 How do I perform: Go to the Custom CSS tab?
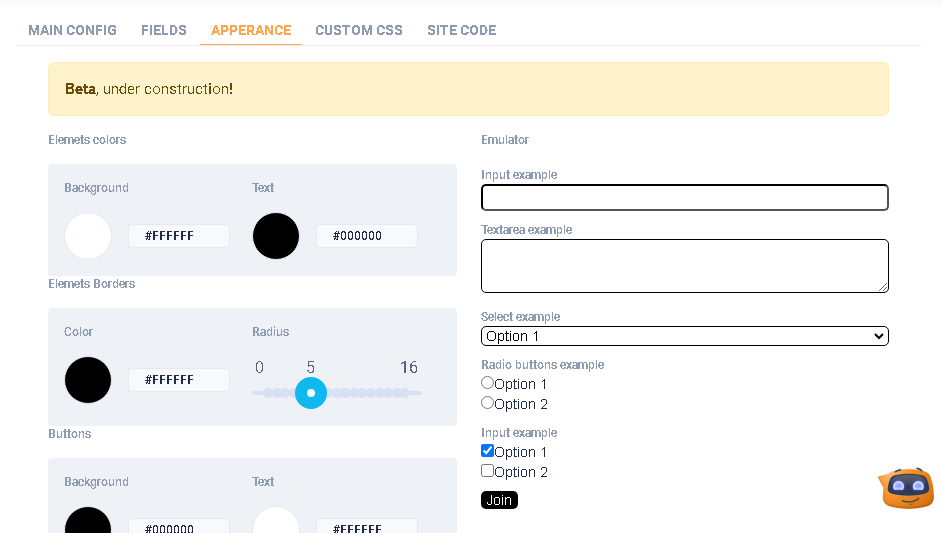pyautogui.click(x=359, y=30)
